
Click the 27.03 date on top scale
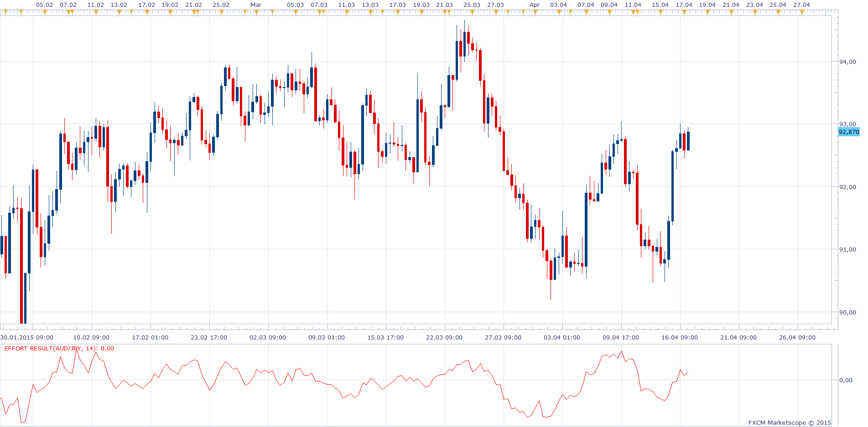click(496, 5)
